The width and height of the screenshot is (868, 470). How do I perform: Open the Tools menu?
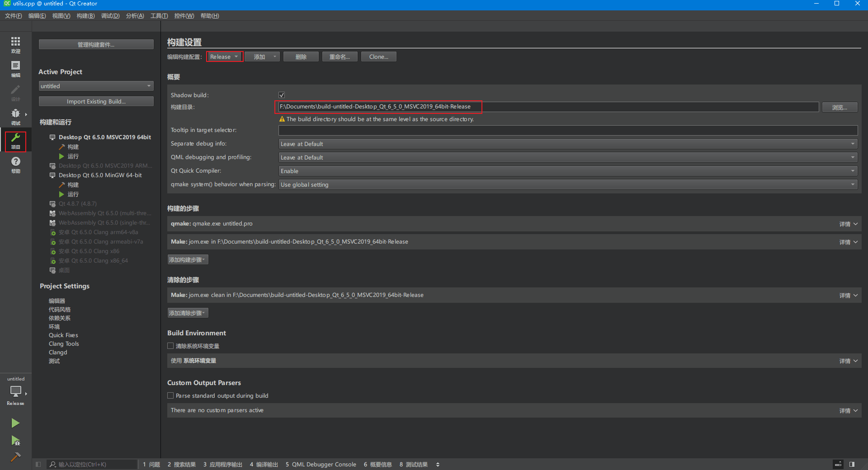(x=159, y=16)
